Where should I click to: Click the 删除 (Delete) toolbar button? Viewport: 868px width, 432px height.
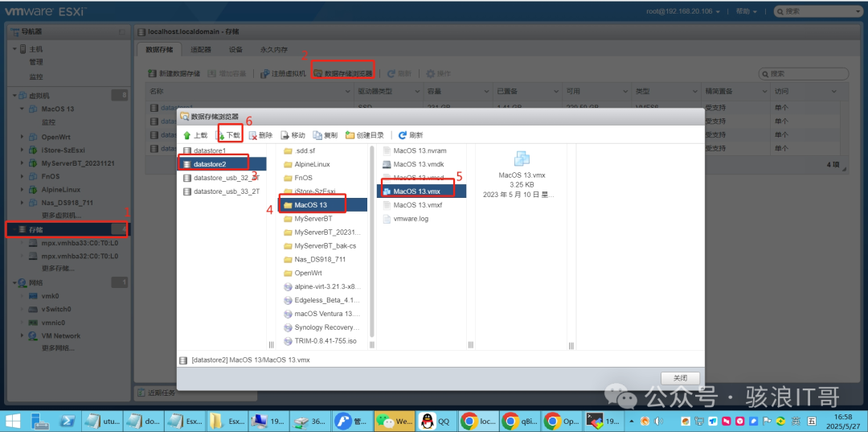pyautogui.click(x=260, y=134)
